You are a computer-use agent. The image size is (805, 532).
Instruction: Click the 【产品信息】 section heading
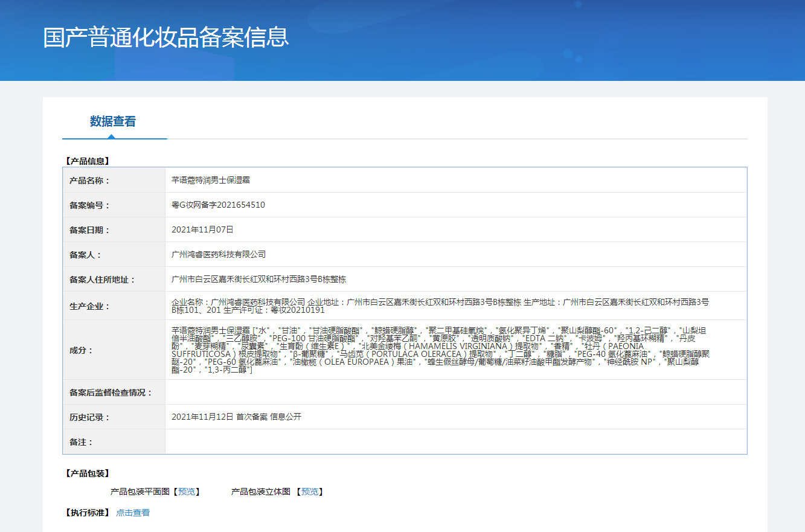click(x=87, y=161)
